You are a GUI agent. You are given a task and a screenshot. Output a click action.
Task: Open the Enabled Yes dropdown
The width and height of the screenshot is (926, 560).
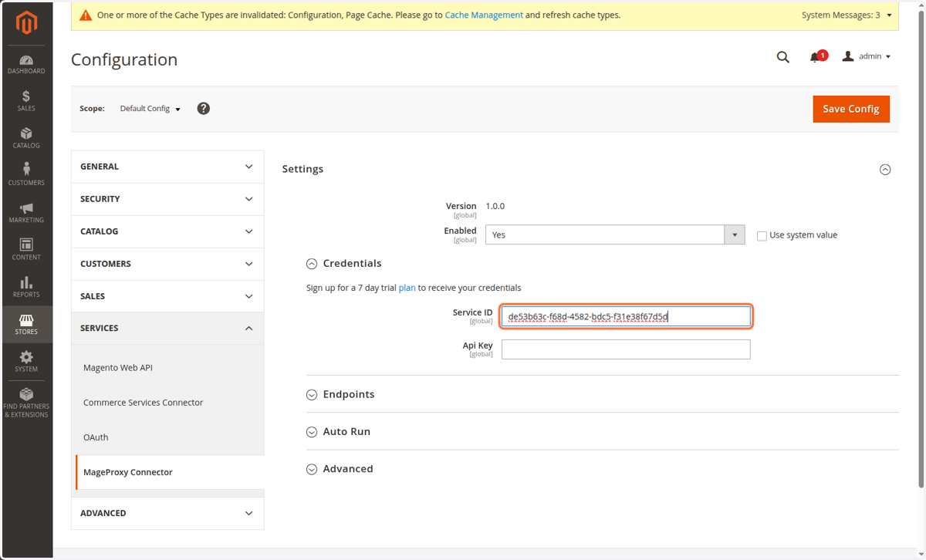pyautogui.click(x=615, y=234)
